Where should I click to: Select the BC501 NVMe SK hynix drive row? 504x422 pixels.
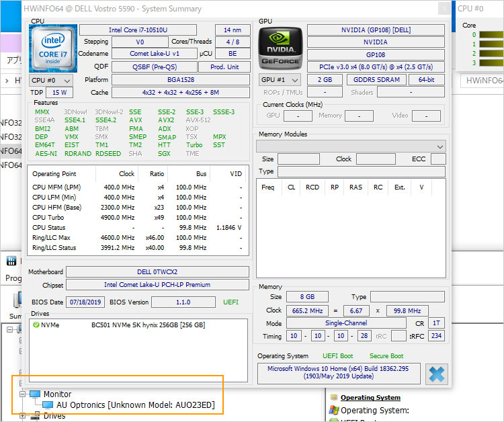[x=138, y=325]
